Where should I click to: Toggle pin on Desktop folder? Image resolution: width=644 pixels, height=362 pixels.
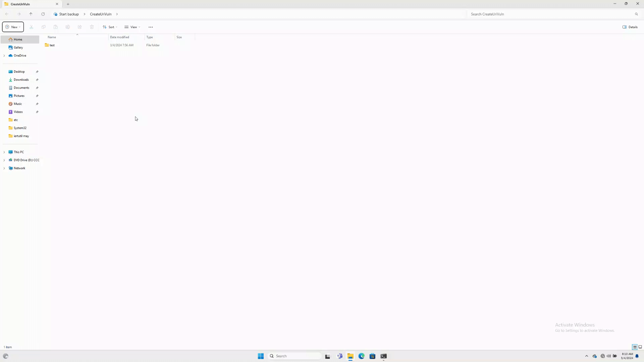37,71
